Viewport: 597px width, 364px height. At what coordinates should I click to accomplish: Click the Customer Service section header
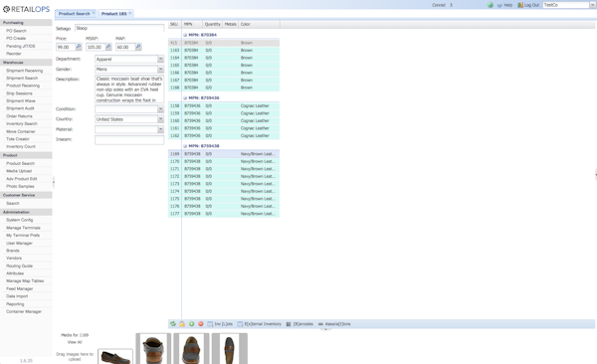point(26,195)
